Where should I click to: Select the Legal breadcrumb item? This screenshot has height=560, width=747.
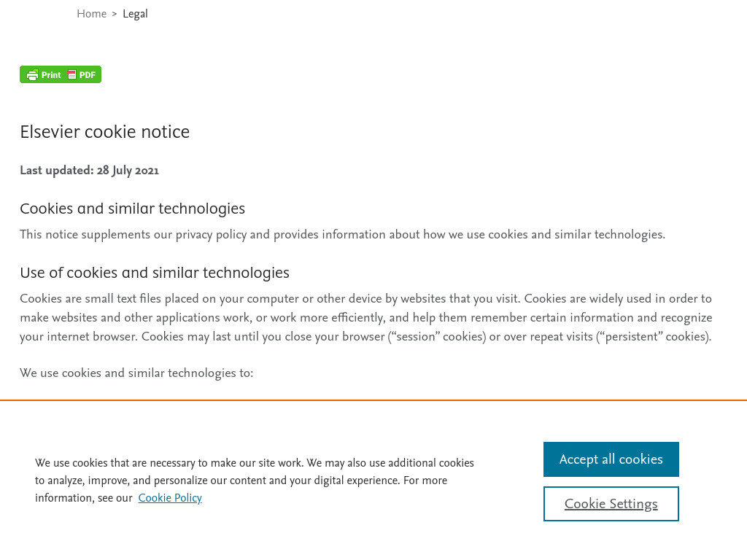(135, 14)
